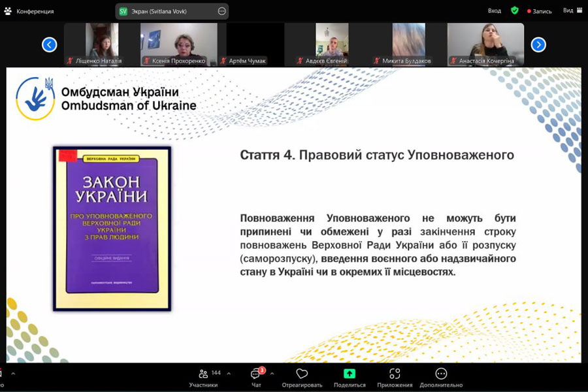
Task: Click the Стаття 4 slide heading
Action: pos(377,155)
